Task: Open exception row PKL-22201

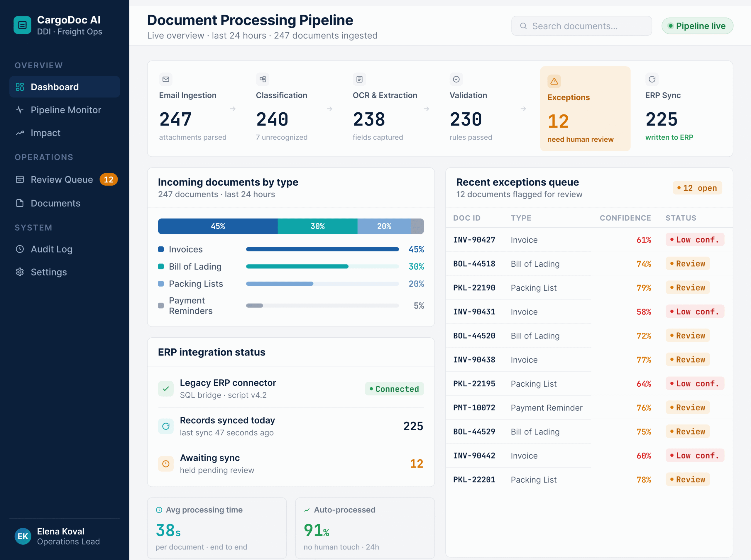Action: (589, 479)
